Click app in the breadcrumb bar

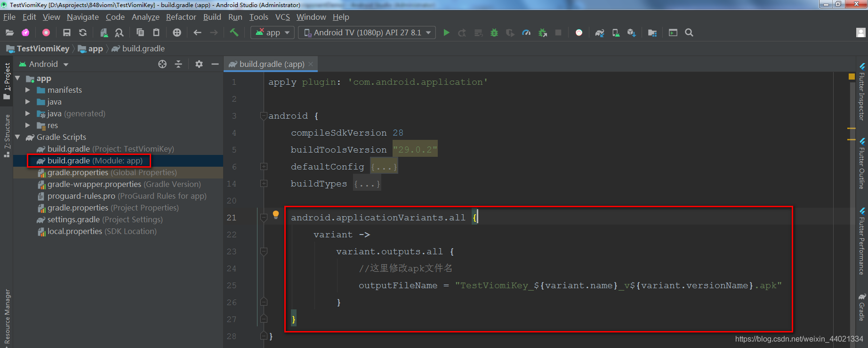tap(91, 49)
